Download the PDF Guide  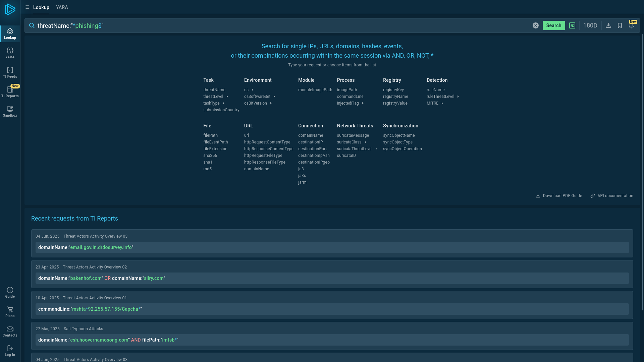(x=559, y=196)
